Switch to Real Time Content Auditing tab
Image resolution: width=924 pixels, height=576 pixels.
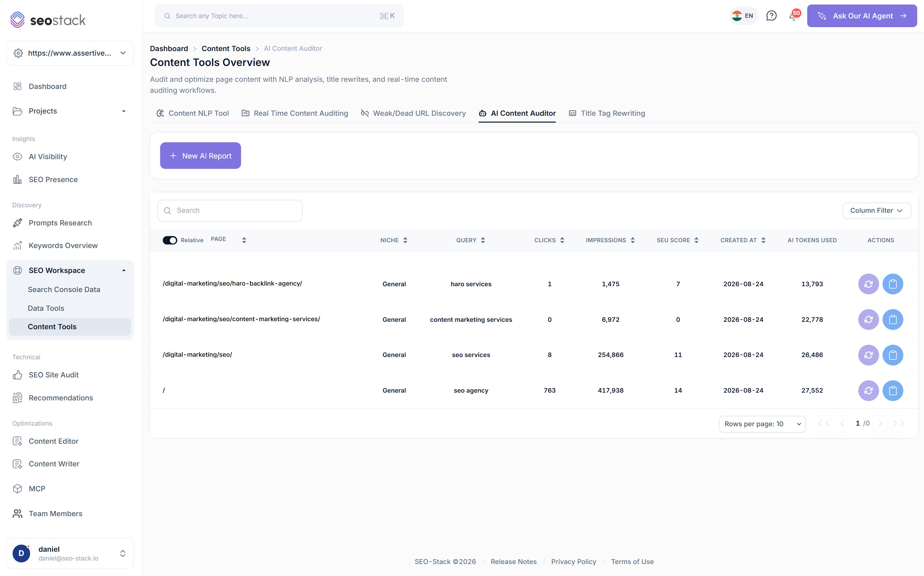pos(294,113)
